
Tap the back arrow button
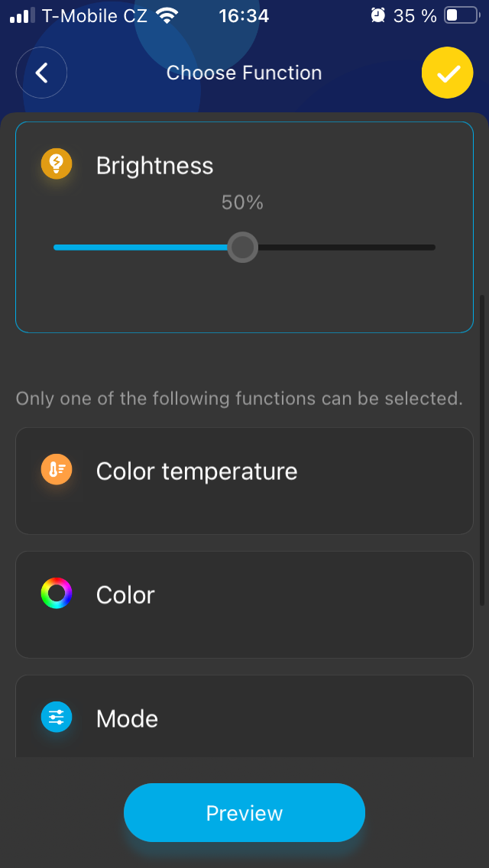pos(42,73)
